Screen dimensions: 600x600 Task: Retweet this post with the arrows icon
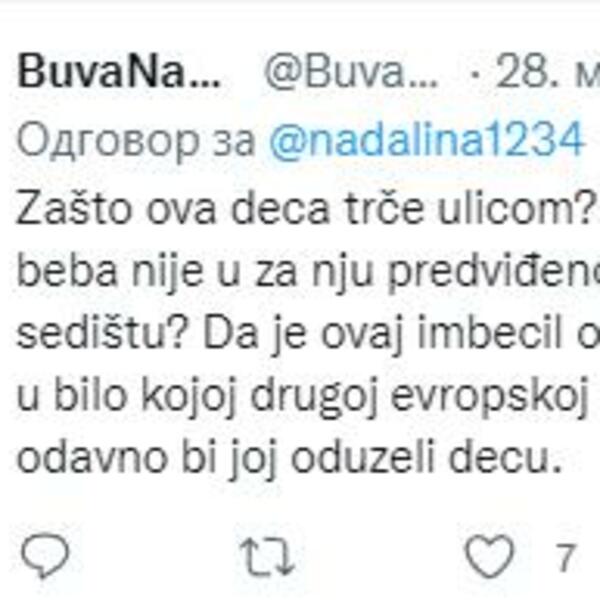(267, 557)
